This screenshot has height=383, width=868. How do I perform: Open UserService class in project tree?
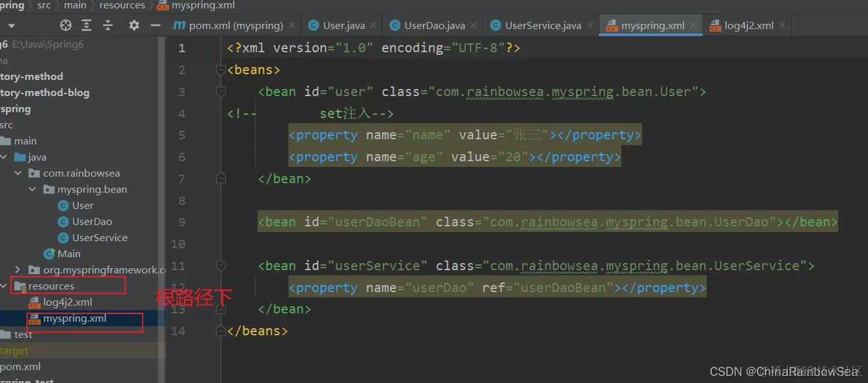tap(99, 238)
